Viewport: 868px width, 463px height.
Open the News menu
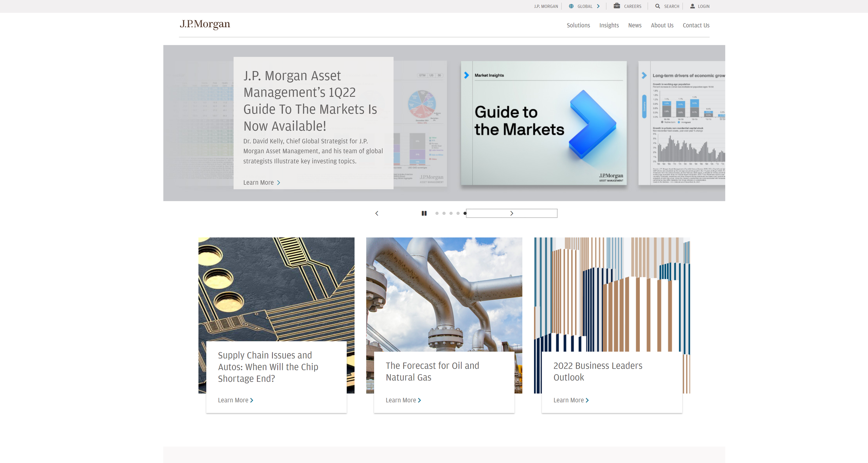[635, 25]
